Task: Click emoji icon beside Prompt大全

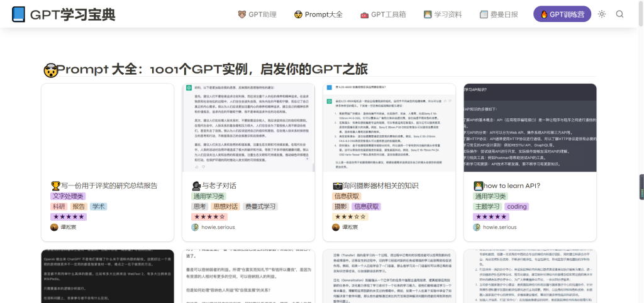Action: tap(298, 14)
